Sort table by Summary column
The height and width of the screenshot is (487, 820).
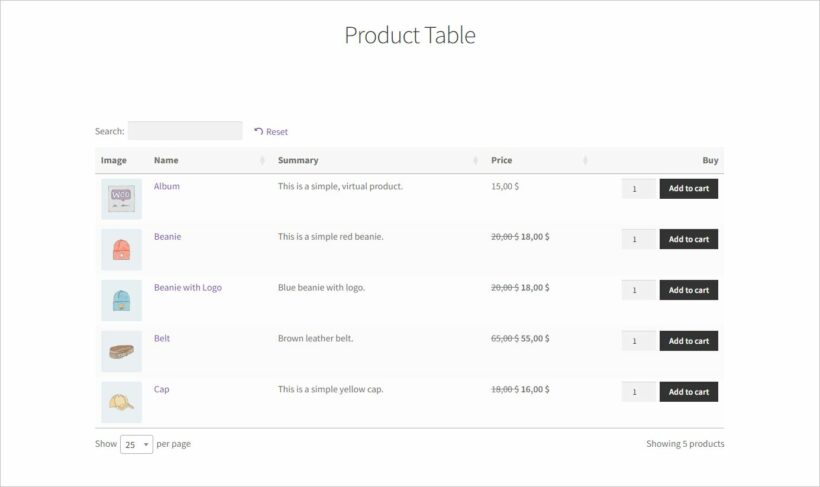click(378, 161)
